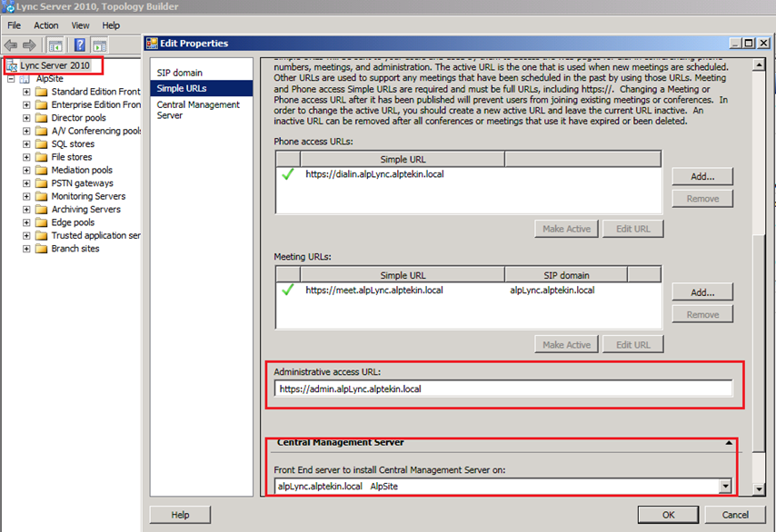Switch to the Central Management Server page
Viewport: 776px width, 532px height.
tap(198, 110)
